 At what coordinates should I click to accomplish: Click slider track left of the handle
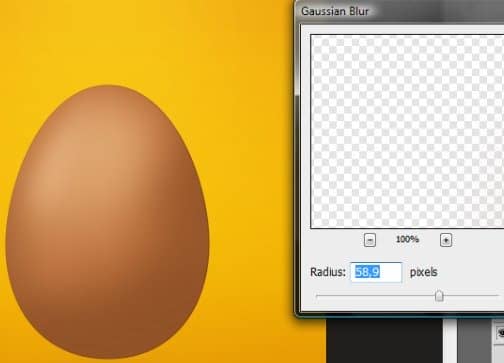click(375, 295)
